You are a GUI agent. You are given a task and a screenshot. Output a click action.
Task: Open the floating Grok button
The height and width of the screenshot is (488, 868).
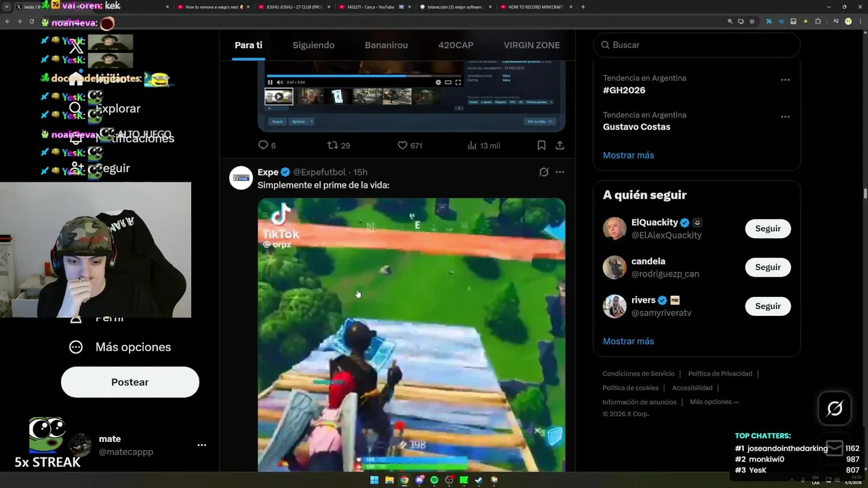tap(835, 408)
